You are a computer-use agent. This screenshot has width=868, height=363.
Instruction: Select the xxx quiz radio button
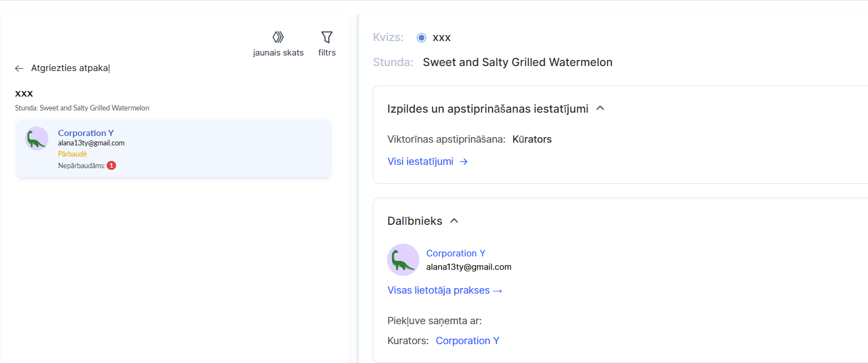(422, 38)
